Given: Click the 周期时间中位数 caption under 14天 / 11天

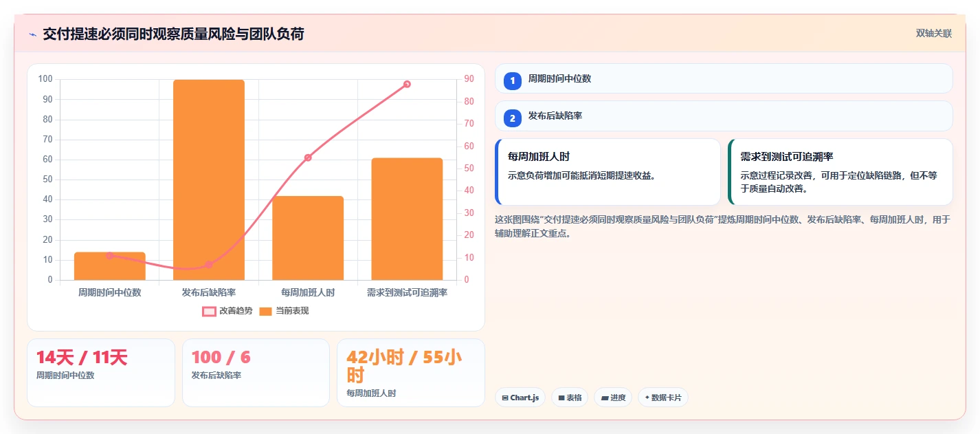Looking at the screenshot, I should click(x=65, y=376).
